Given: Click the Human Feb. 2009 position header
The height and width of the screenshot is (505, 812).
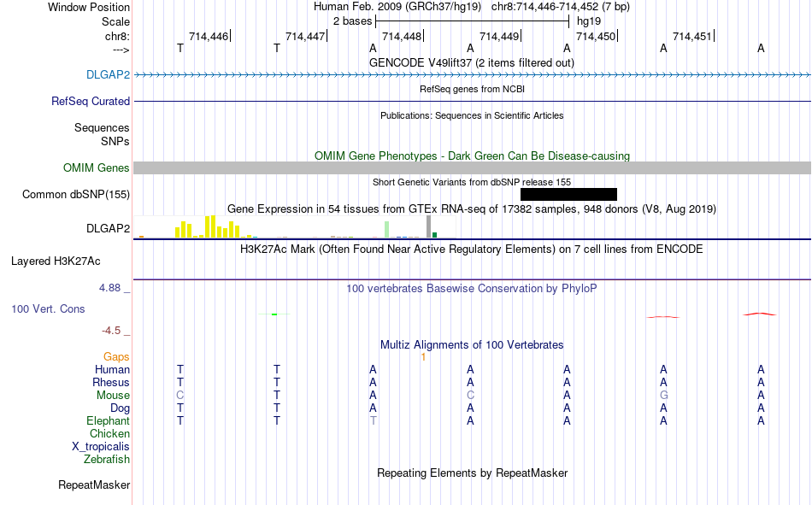Looking at the screenshot, I should click(x=472, y=7).
